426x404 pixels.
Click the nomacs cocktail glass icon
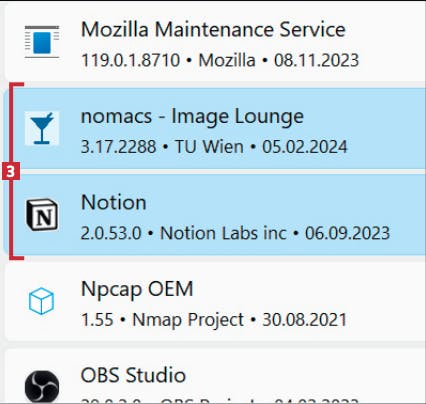click(x=42, y=128)
